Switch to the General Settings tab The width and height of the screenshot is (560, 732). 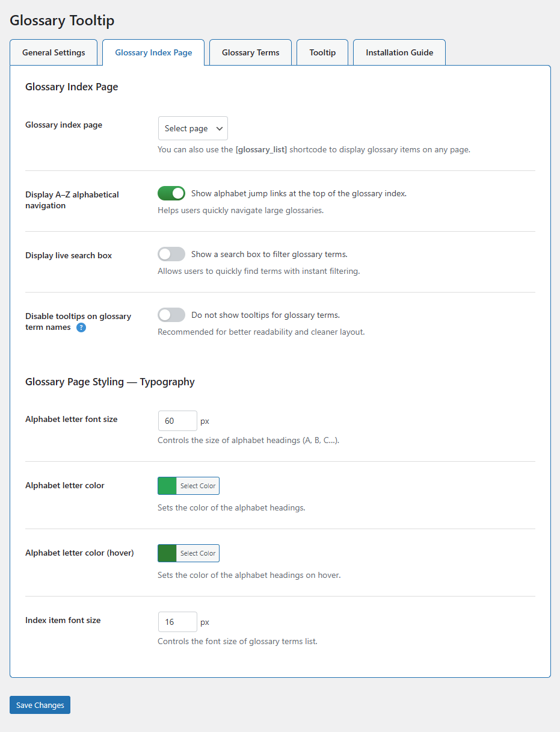coord(54,52)
